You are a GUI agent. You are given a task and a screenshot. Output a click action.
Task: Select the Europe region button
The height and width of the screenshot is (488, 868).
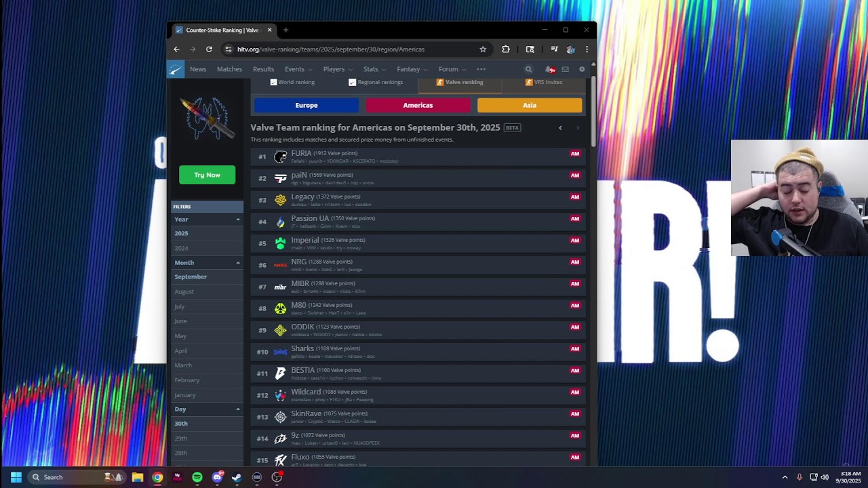[307, 105]
